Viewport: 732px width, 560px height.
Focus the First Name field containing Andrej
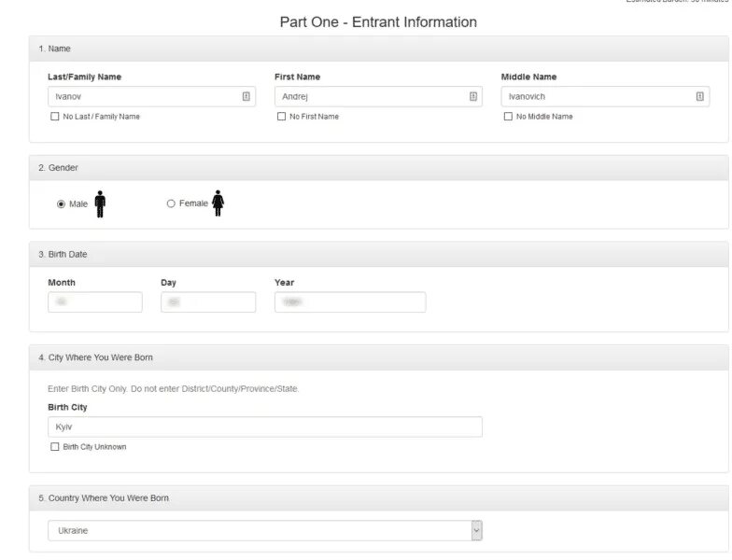click(x=369, y=96)
